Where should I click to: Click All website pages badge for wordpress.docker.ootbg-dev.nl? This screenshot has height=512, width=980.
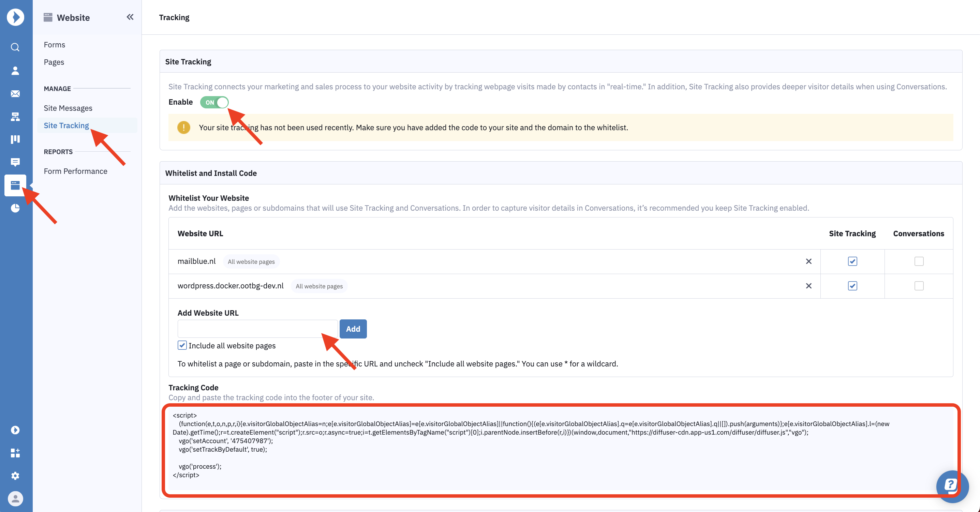coord(319,286)
